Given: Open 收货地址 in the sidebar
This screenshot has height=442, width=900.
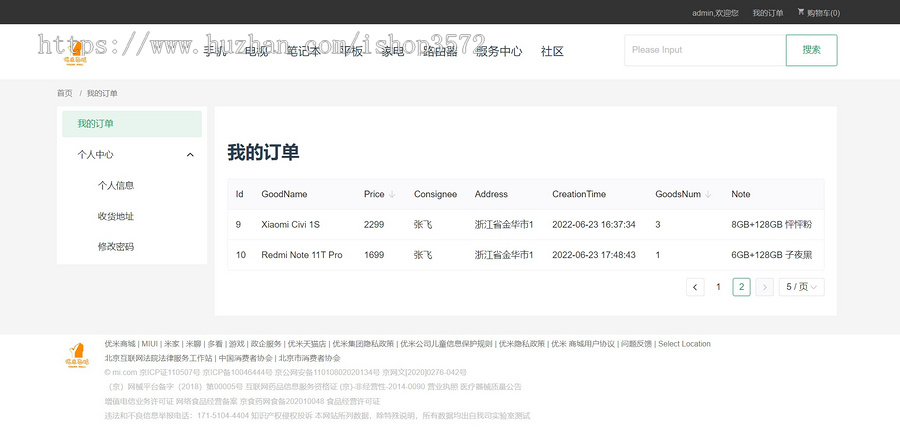Looking at the screenshot, I should [116, 216].
